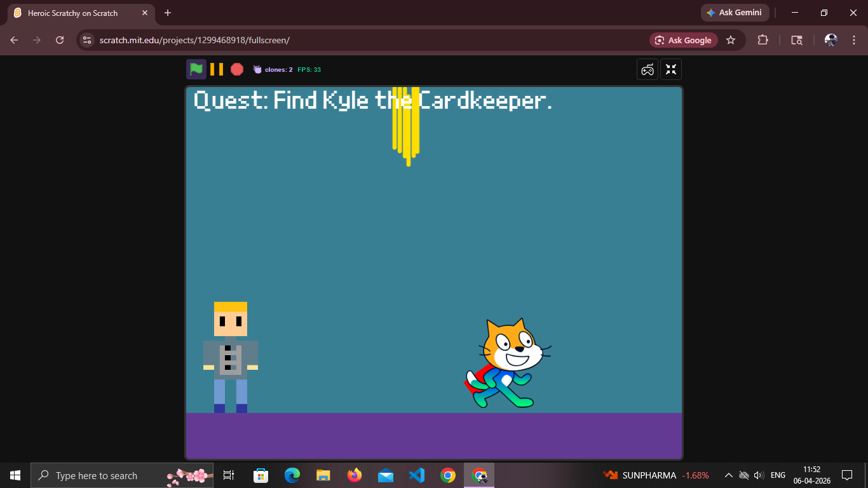Pause the Scratch project

coord(217,69)
